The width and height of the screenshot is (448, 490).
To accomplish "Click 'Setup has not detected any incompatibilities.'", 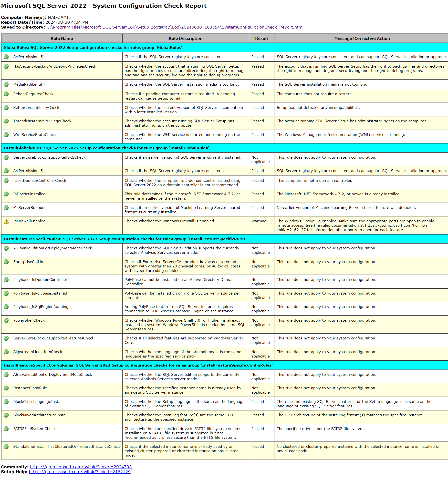I will [318, 108].
